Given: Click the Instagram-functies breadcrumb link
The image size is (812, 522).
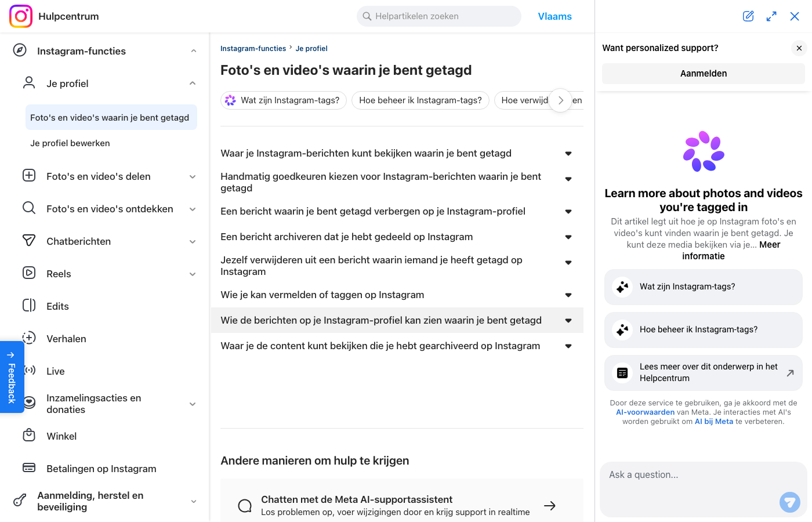Looking at the screenshot, I should [253, 49].
